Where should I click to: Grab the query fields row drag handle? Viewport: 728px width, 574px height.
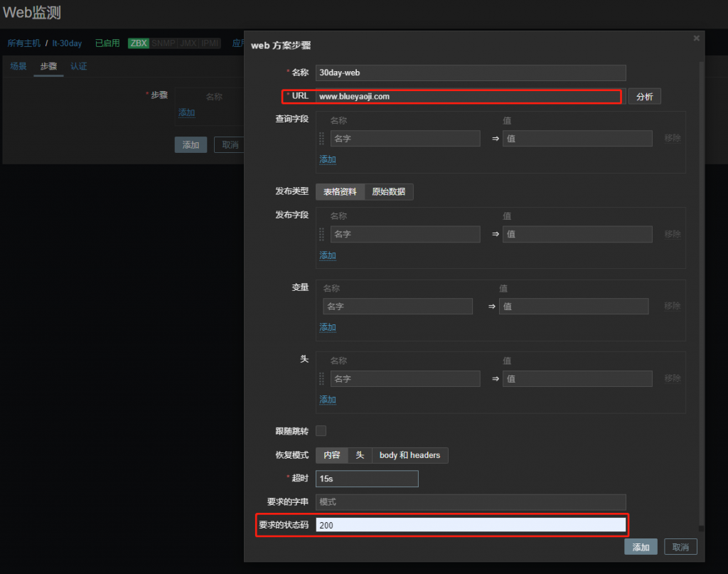[321, 139]
